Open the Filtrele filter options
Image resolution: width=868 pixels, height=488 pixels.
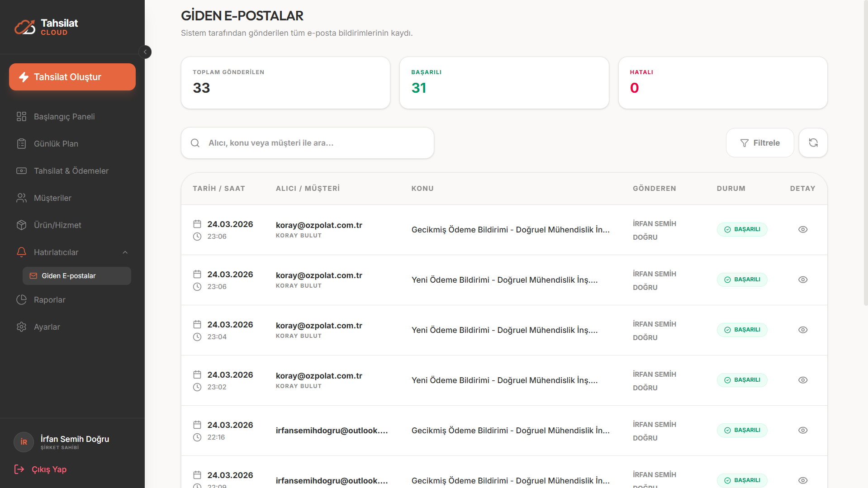[x=760, y=143]
